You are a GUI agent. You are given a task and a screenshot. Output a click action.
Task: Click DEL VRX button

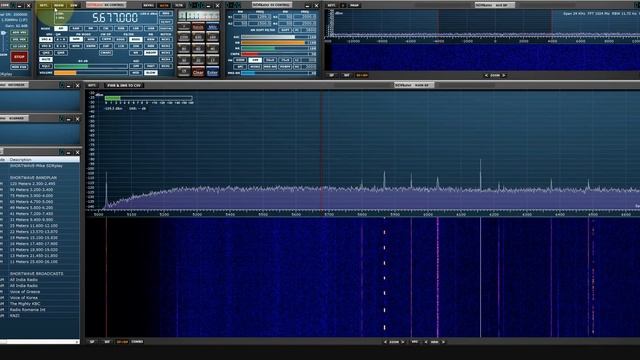19,40
